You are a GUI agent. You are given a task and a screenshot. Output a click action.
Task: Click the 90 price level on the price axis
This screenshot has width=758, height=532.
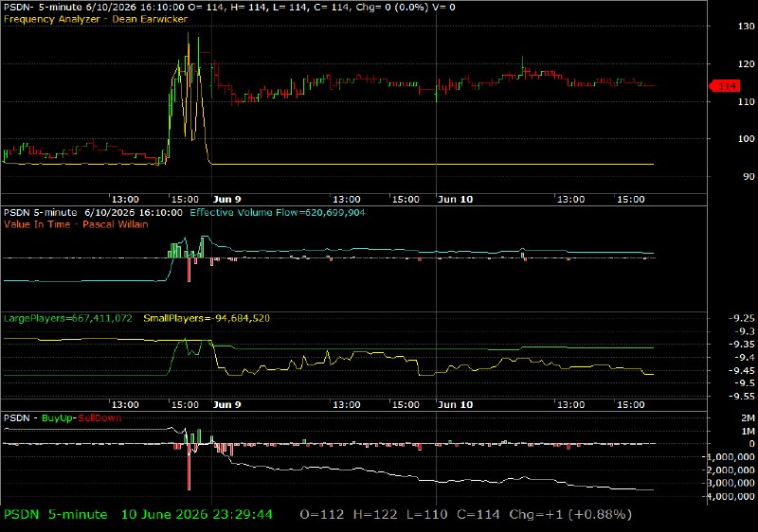pyautogui.click(x=749, y=176)
